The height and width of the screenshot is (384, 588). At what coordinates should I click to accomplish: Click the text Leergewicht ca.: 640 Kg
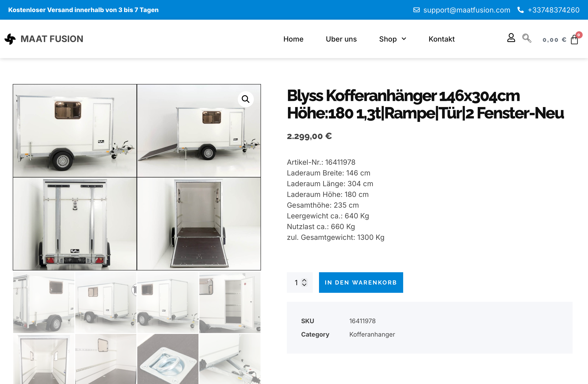[328, 216]
